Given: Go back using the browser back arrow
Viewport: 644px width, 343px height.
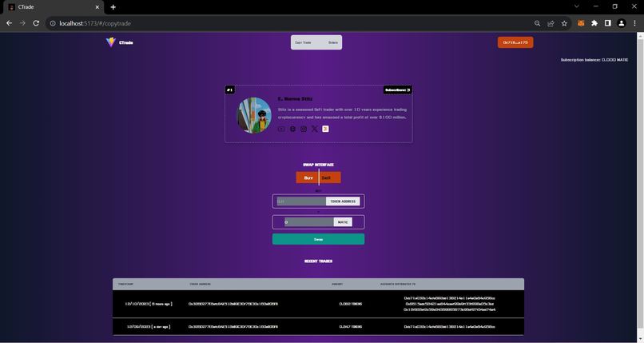Looking at the screenshot, I should [9, 23].
